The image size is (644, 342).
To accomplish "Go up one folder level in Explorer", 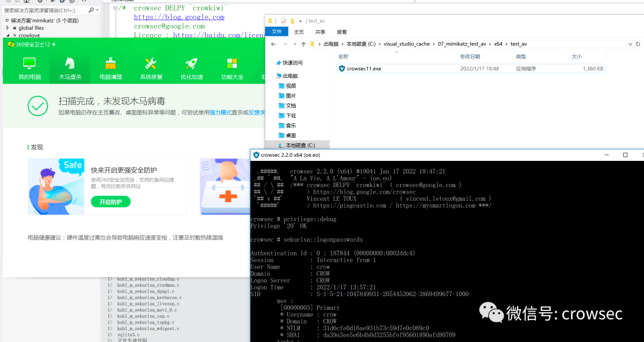I will pyautogui.click(x=303, y=44).
